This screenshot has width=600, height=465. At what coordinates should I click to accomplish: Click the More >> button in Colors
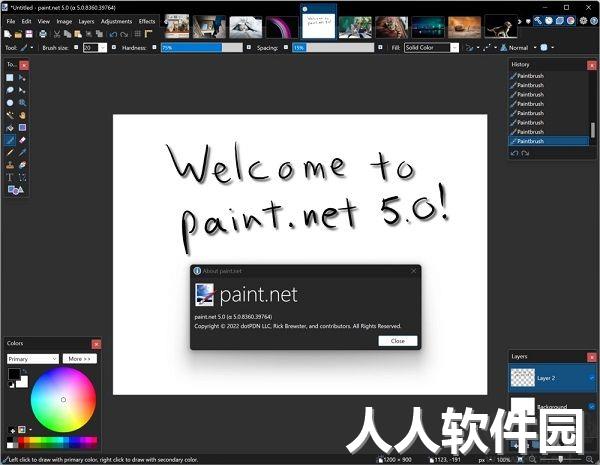point(80,359)
